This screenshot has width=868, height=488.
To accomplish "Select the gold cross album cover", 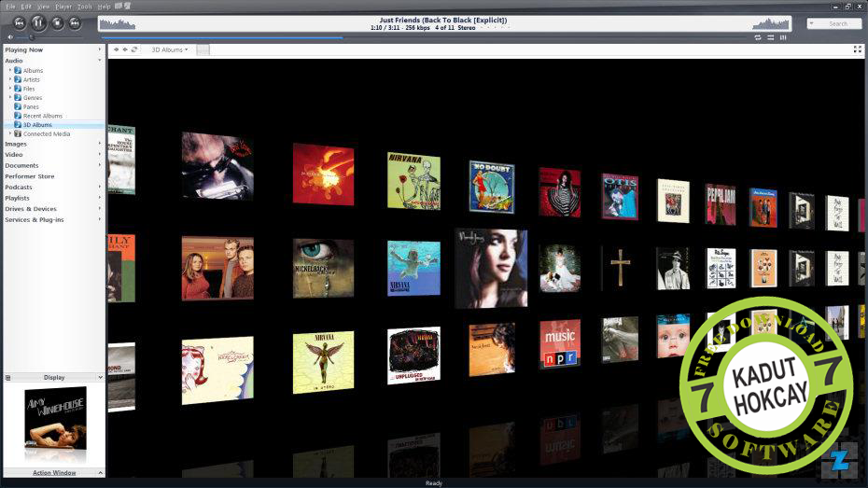I will (620, 268).
